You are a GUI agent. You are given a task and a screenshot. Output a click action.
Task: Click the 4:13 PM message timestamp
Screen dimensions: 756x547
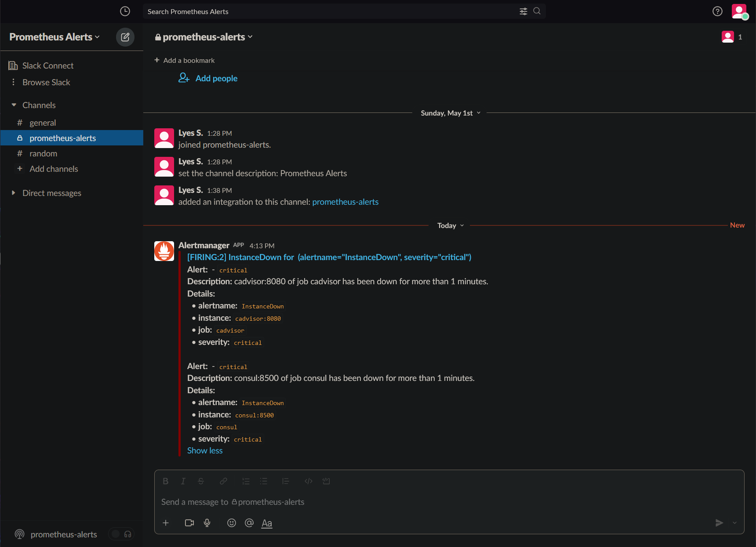[x=262, y=246]
